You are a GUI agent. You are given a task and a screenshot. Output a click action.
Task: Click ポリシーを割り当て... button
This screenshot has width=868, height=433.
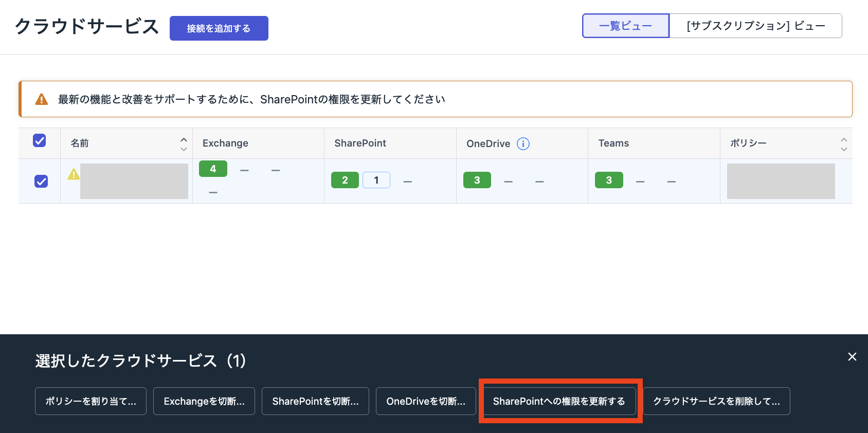click(x=91, y=401)
